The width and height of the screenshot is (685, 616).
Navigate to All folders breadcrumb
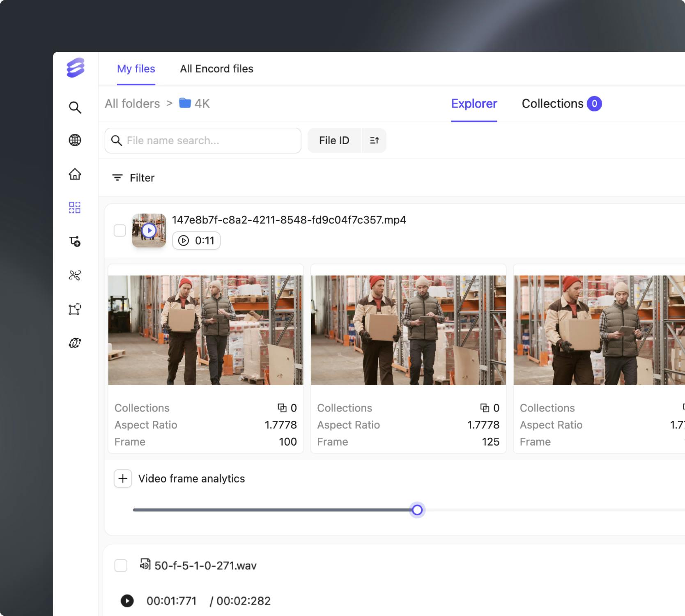click(132, 103)
